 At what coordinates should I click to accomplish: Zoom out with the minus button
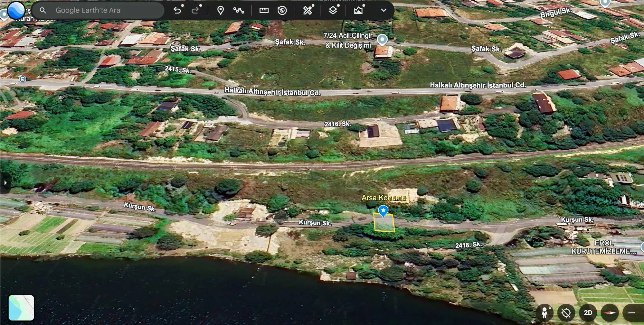tap(632, 313)
